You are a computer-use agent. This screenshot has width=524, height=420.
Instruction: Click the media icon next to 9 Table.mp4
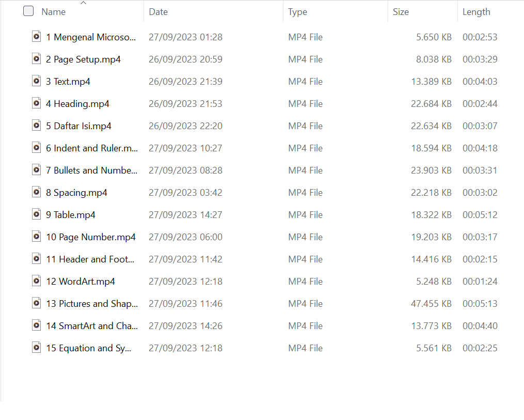[36, 214]
